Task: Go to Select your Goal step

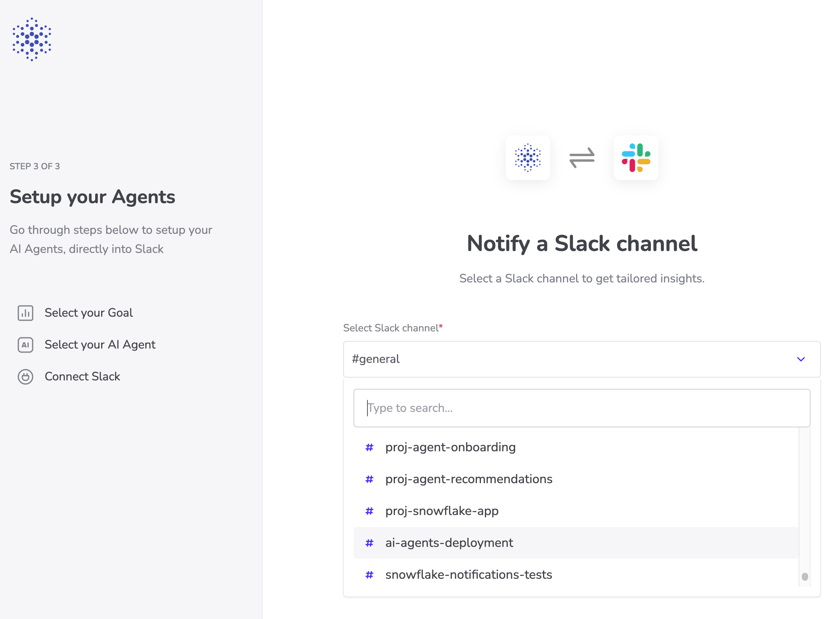Action: click(88, 313)
